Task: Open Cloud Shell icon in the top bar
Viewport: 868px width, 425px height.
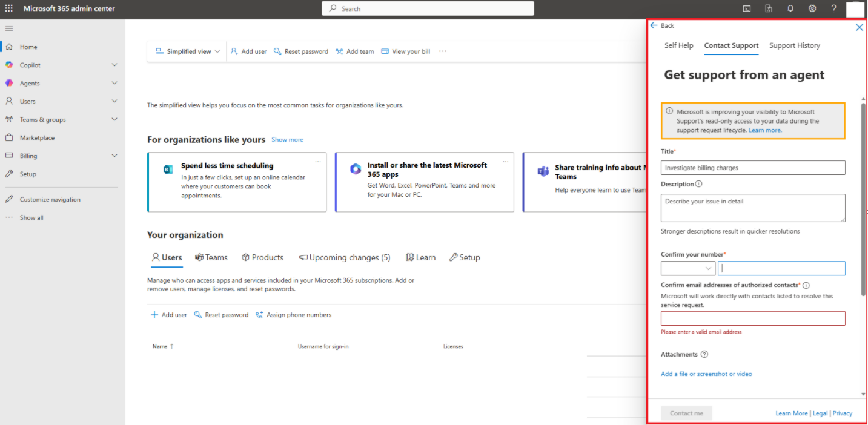Action: click(747, 8)
